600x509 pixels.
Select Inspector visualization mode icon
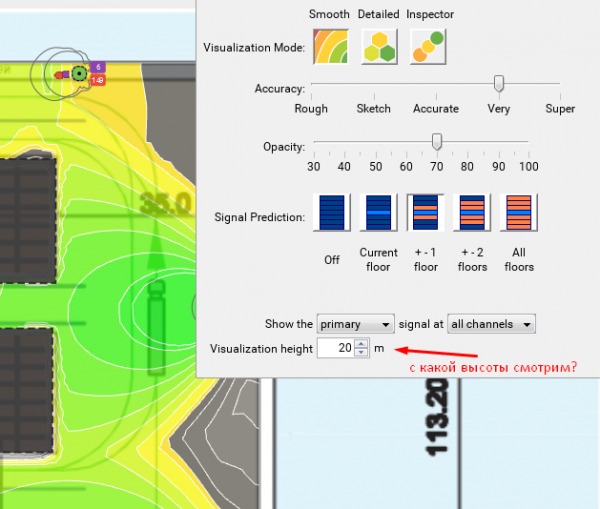(427, 46)
